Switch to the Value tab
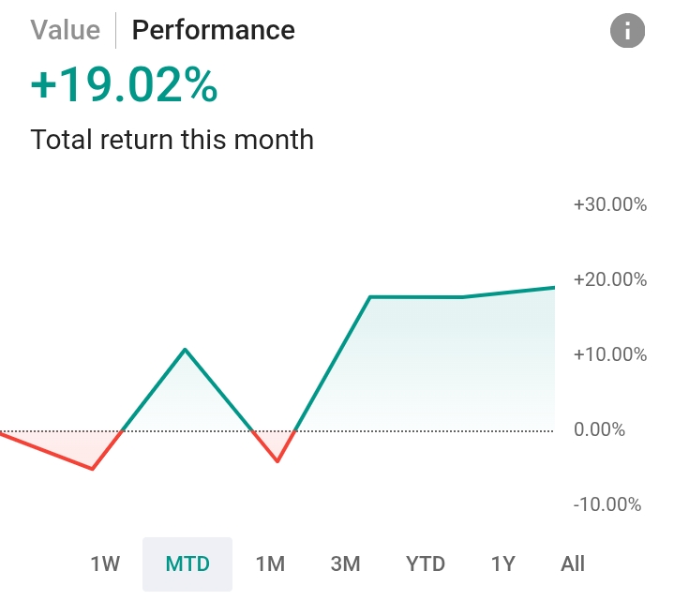674x616 pixels. pos(65,30)
